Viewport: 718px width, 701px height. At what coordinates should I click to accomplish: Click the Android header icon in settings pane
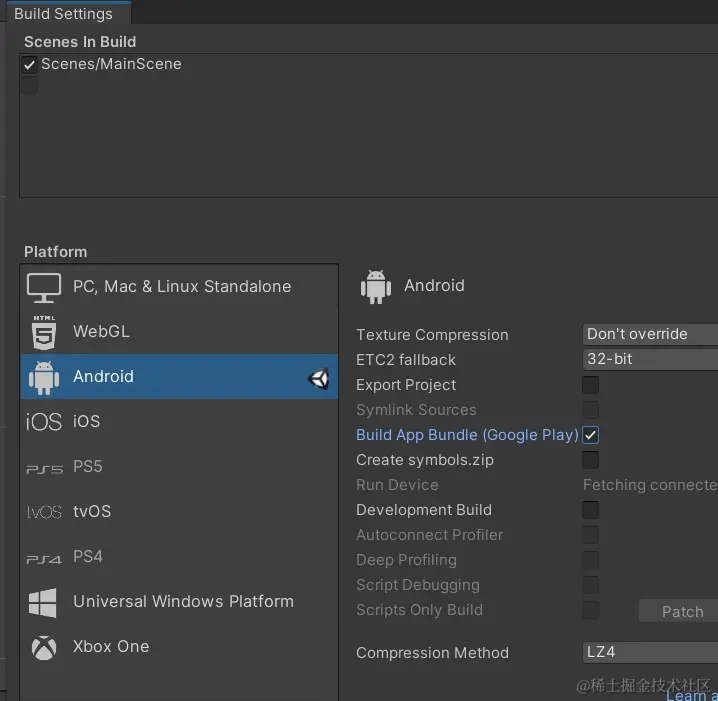pos(376,287)
